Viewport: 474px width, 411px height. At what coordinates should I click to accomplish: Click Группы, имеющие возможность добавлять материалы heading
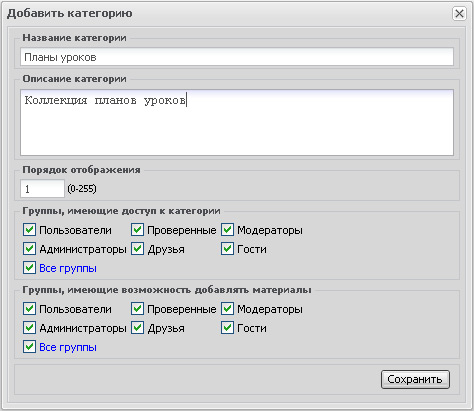(x=167, y=290)
